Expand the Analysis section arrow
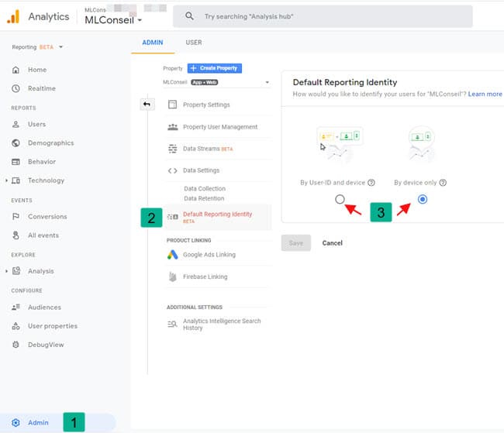 click(x=6, y=271)
